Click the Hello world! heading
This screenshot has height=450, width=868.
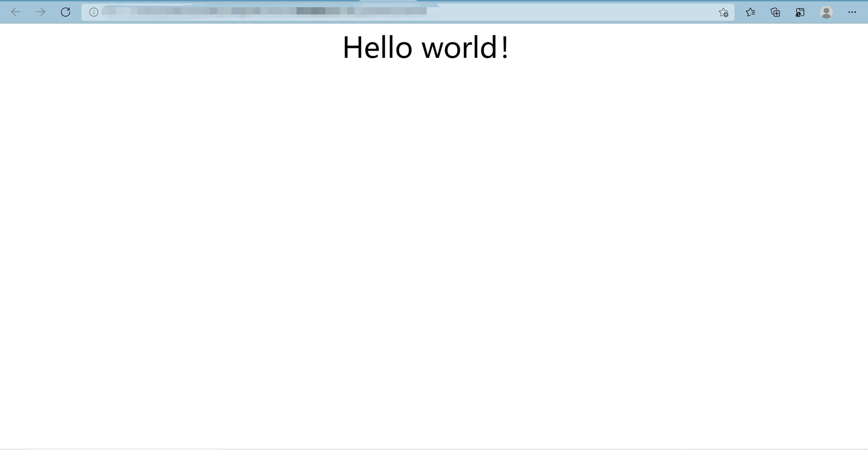[x=425, y=47]
